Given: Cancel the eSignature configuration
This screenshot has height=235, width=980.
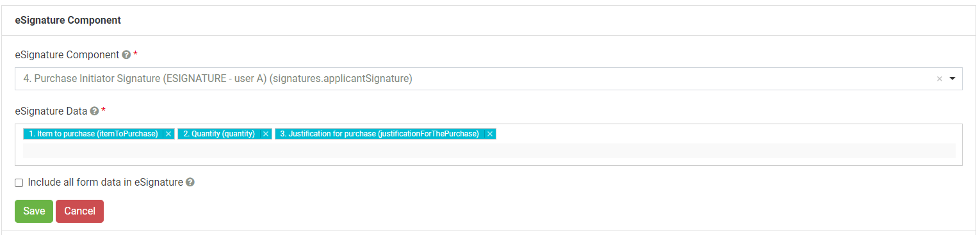Looking at the screenshot, I should pyautogui.click(x=79, y=211).
